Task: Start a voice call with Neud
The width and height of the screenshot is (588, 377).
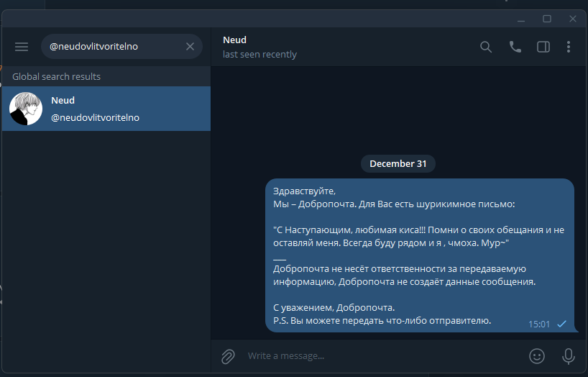Action: 515,47
